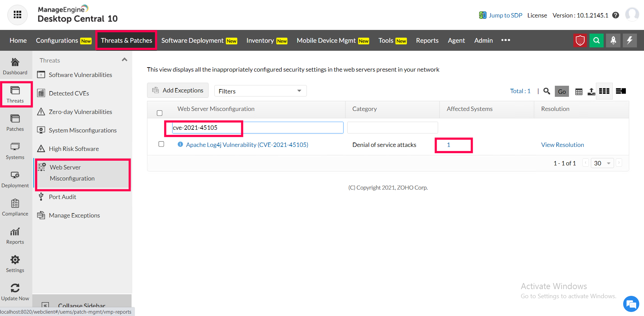Check the Apache Log4j Vulnerability row checkbox
The height and width of the screenshot is (316, 644).
click(x=161, y=144)
